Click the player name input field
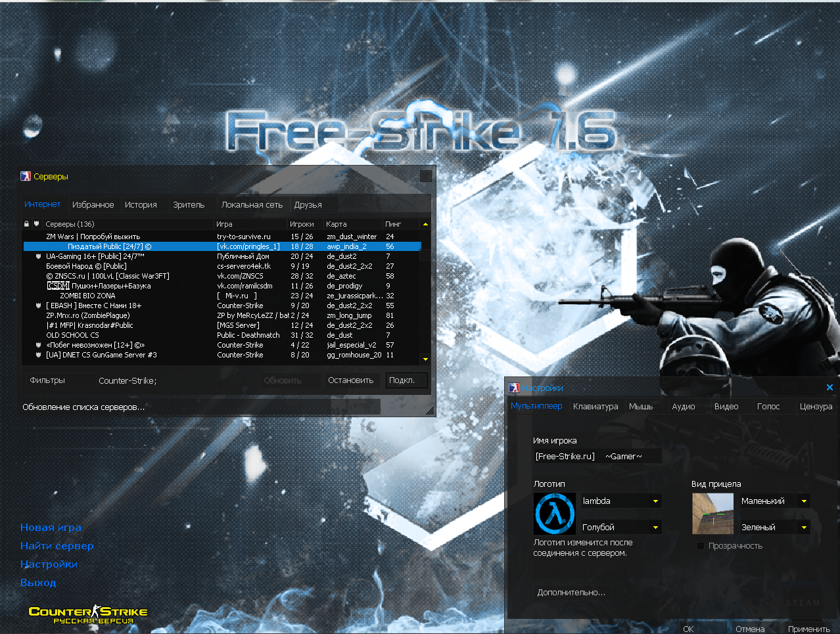840x634 pixels. (x=597, y=456)
